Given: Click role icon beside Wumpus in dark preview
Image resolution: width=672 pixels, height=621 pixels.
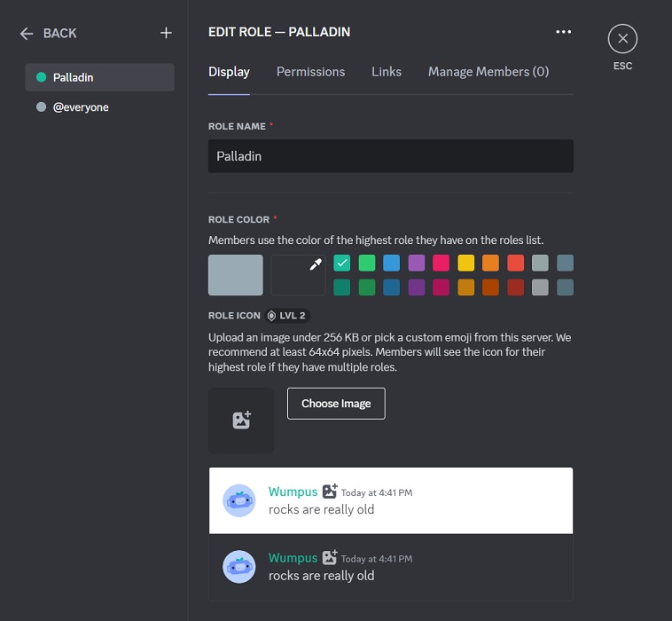Looking at the screenshot, I should [330, 557].
